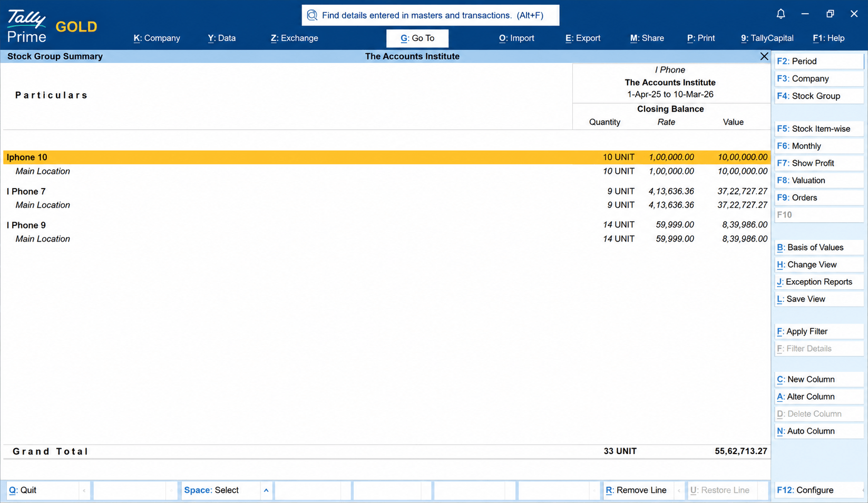Open the F1: Help menu
The image size is (868, 503).
click(x=828, y=38)
